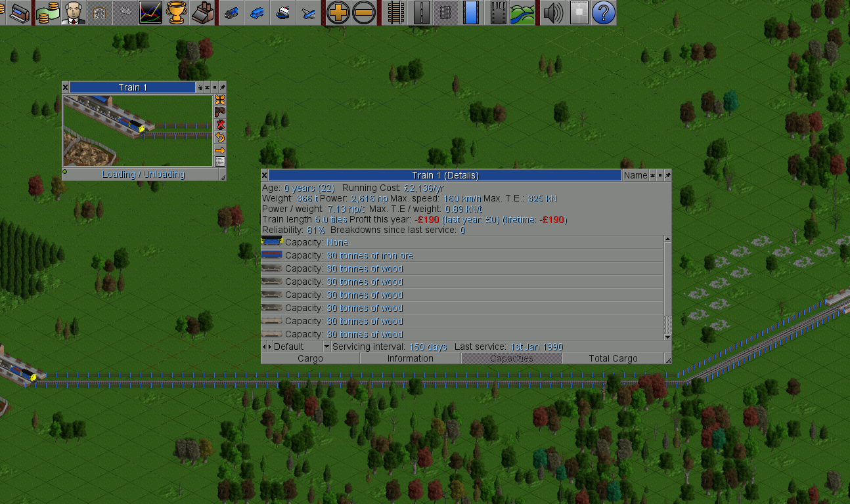This screenshot has width=850, height=504.
Task: Open the industry factory icon
Action: 202,12
